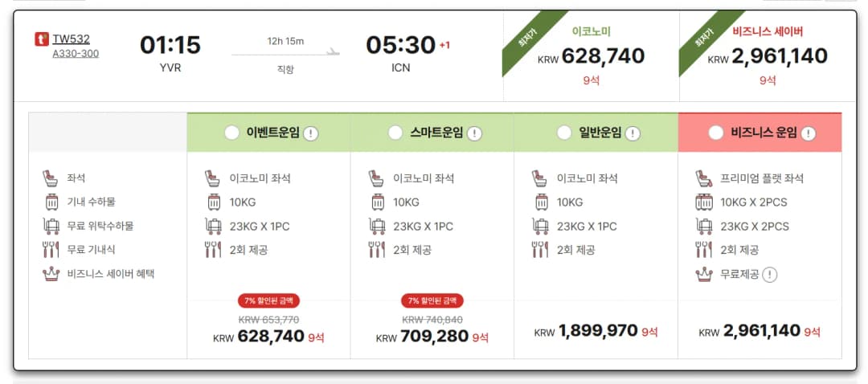The height and width of the screenshot is (384, 868).
Task: Click info icon next to 스마트운임
Action: click(x=474, y=133)
